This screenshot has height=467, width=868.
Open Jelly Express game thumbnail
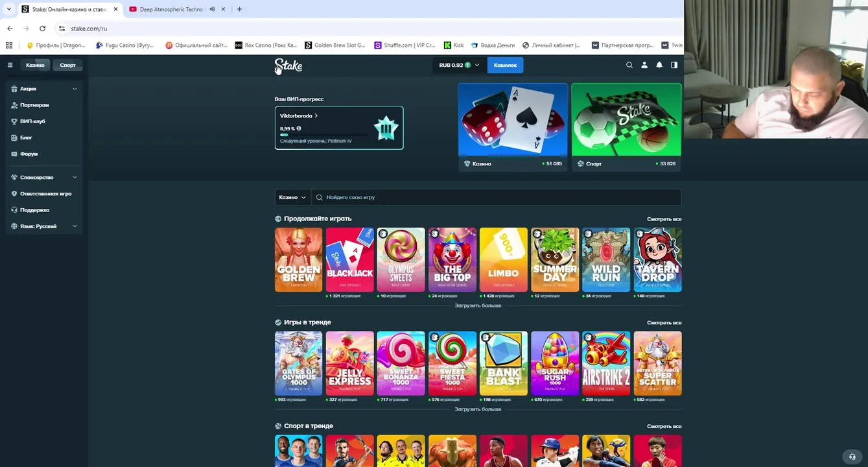tap(349, 363)
